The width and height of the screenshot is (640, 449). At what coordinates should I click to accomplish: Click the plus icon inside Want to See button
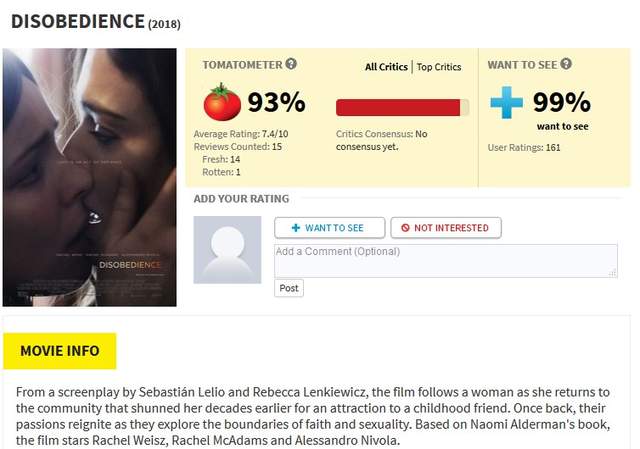[x=295, y=228]
